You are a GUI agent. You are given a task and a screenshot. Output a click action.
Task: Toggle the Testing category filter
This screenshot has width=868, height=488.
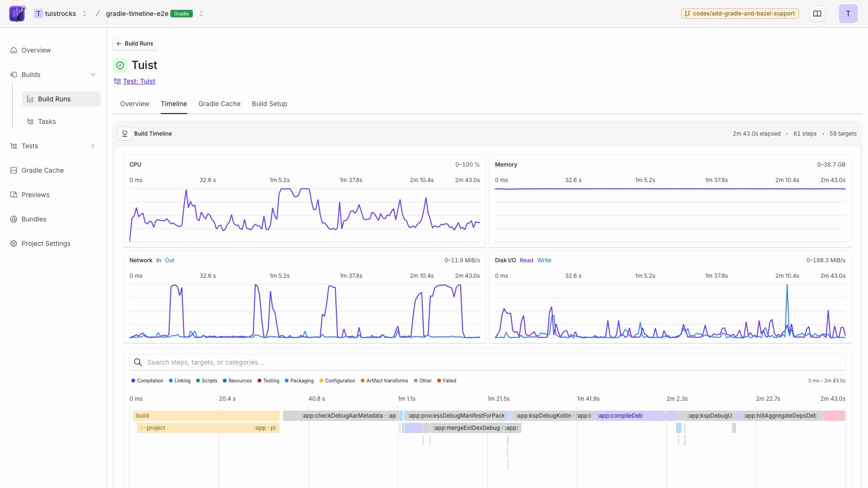(x=268, y=381)
